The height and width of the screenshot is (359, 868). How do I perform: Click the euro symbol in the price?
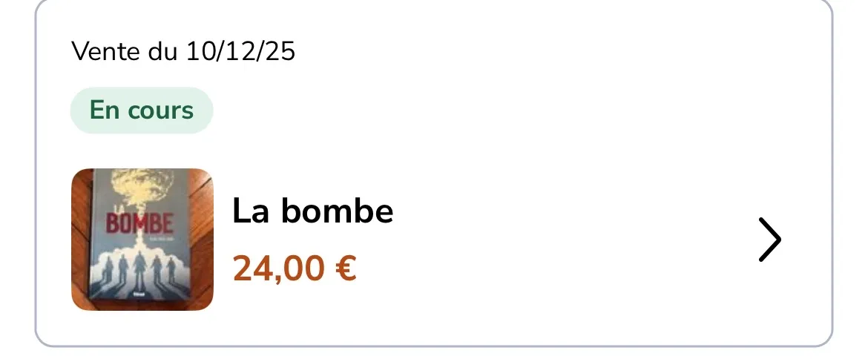tap(346, 269)
